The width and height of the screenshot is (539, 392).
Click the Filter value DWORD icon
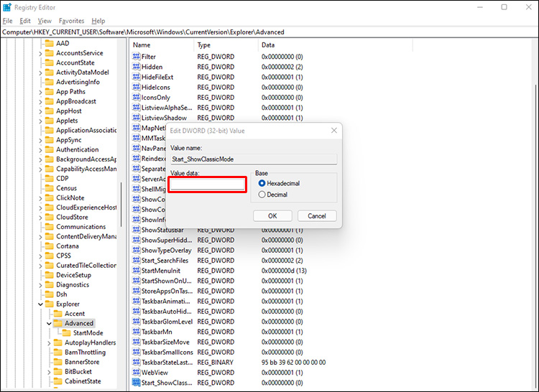(136, 57)
